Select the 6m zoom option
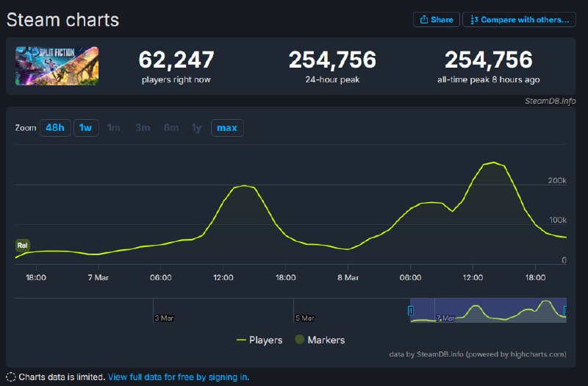 (171, 127)
